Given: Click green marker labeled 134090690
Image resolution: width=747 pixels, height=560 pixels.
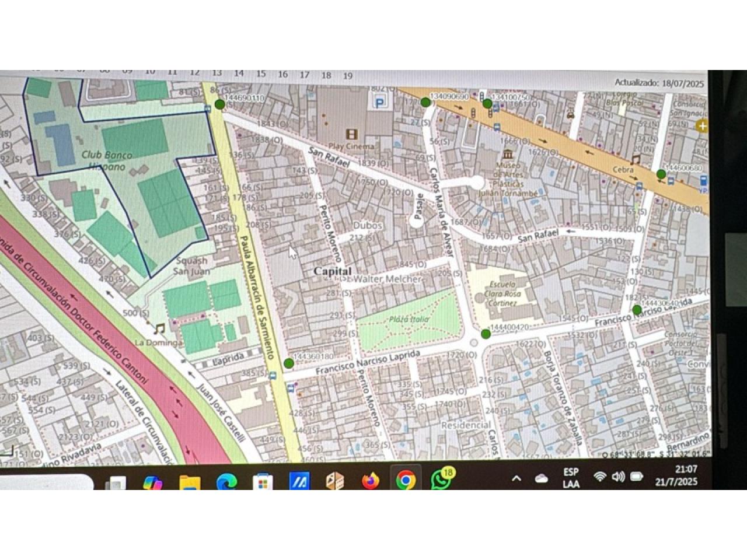Looking at the screenshot, I should point(425,103).
